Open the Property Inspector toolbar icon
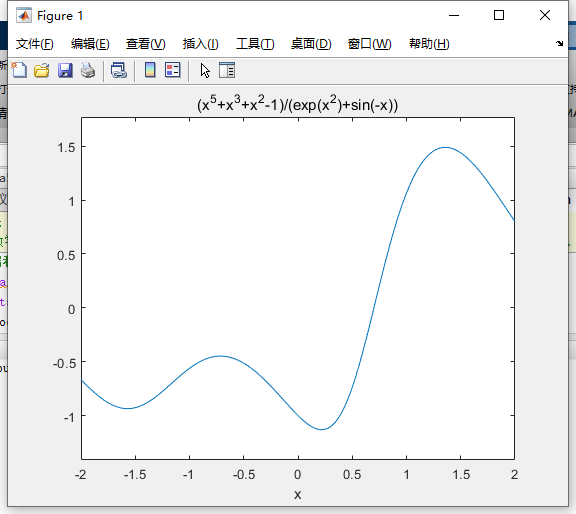This screenshot has width=576, height=514. (227, 70)
